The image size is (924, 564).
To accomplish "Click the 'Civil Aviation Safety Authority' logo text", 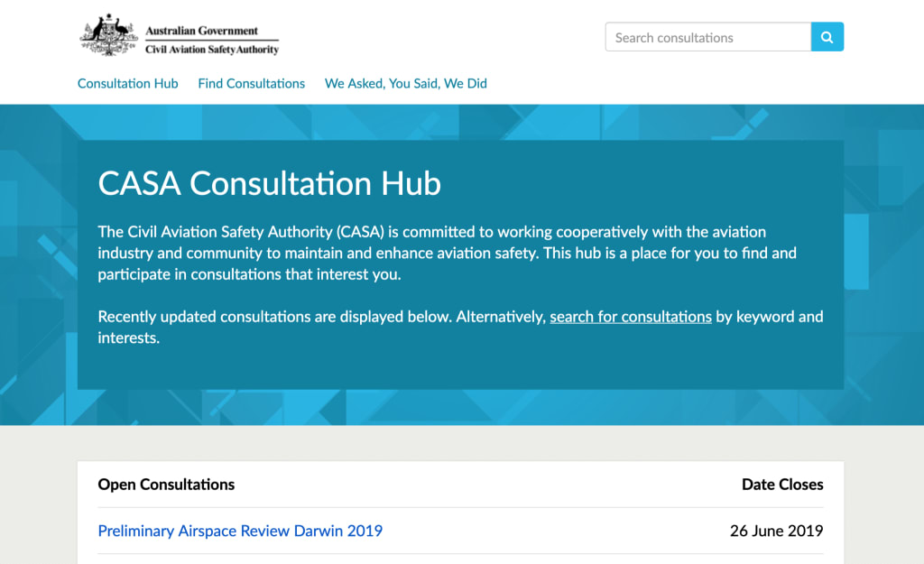I will [212, 50].
